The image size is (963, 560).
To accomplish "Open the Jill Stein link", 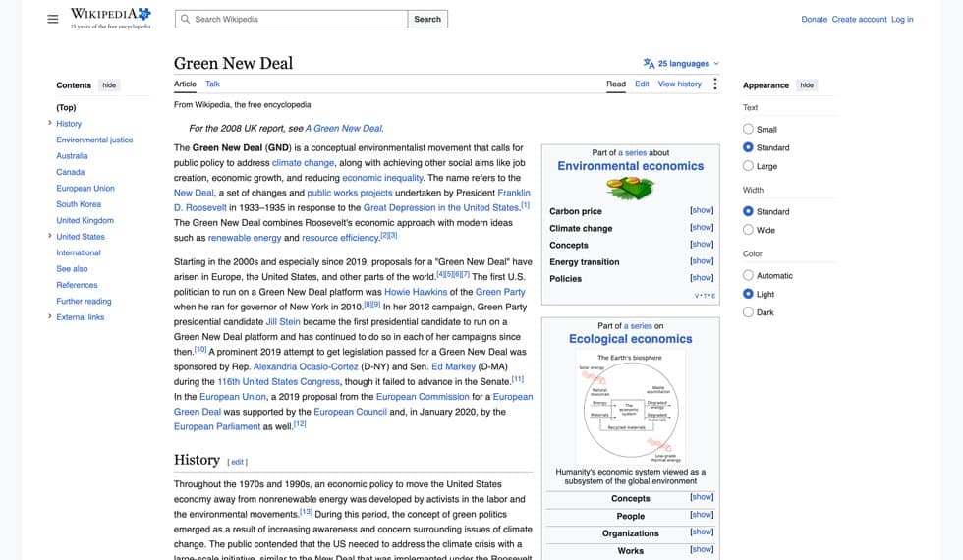I will pos(283,322).
